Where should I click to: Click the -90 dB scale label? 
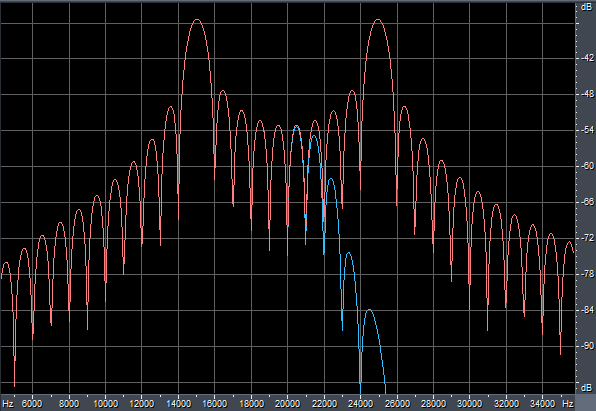[587, 346]
